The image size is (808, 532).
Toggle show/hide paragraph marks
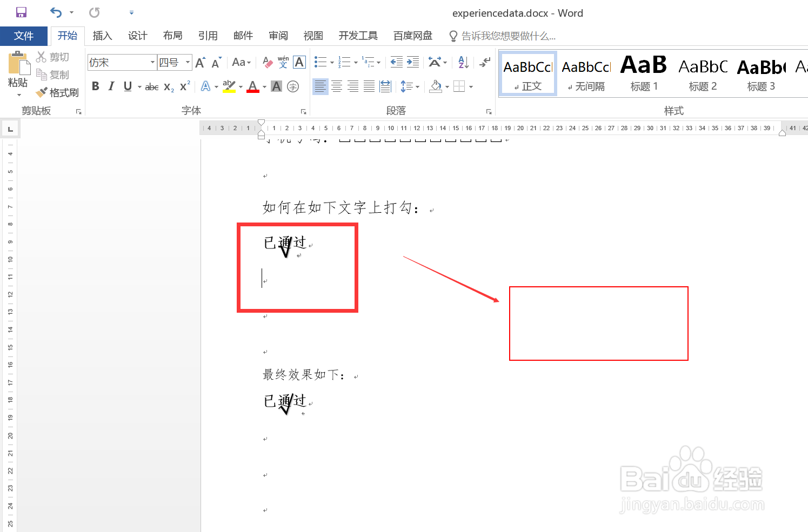(x=485, y=63)
